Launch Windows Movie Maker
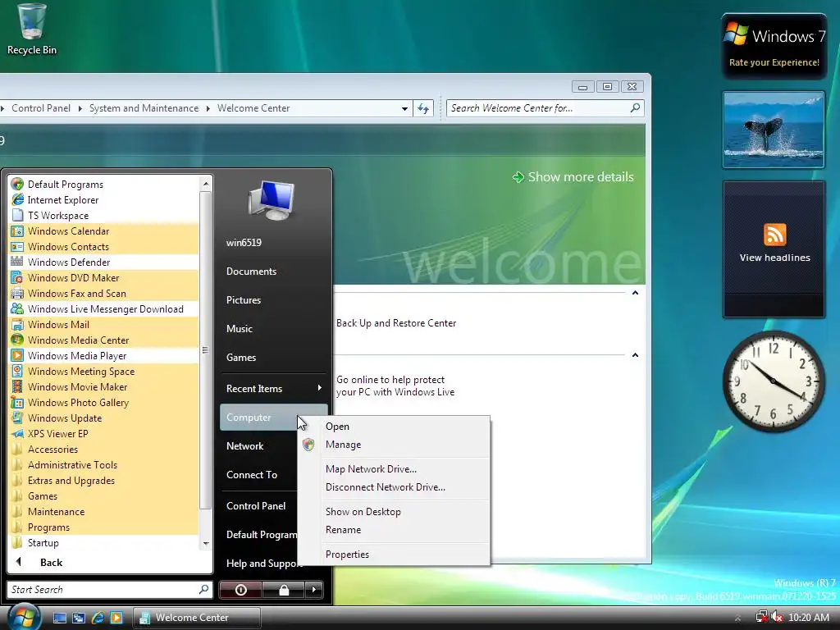Viewport: 840px width, 630px height. (x=77, y=387)
